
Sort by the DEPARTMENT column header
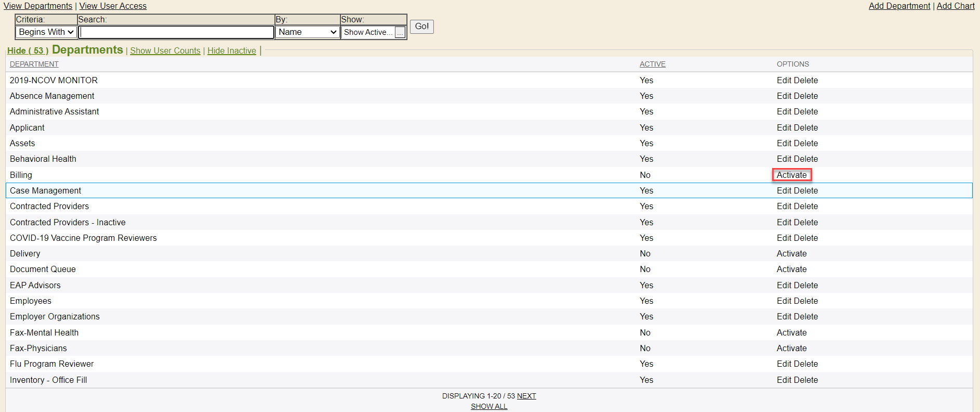[34, 64]
